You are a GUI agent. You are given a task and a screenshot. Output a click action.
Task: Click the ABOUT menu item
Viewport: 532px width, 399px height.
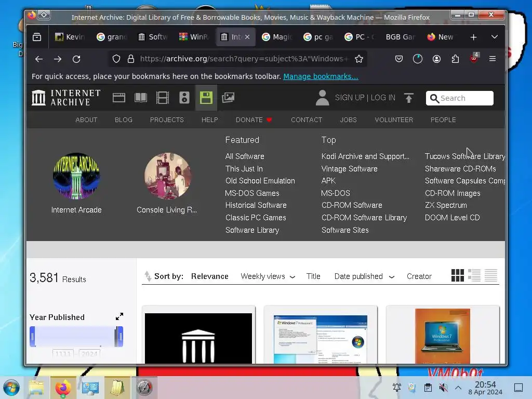coord(86,120)
